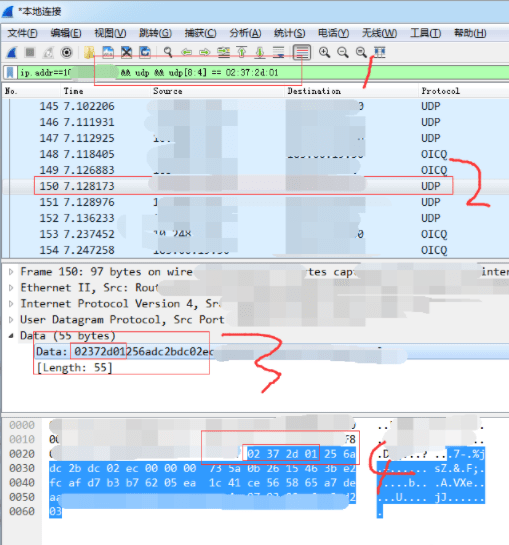Go to the previous packet arrow
Screen dimensions: 509x545
[187, 52]
